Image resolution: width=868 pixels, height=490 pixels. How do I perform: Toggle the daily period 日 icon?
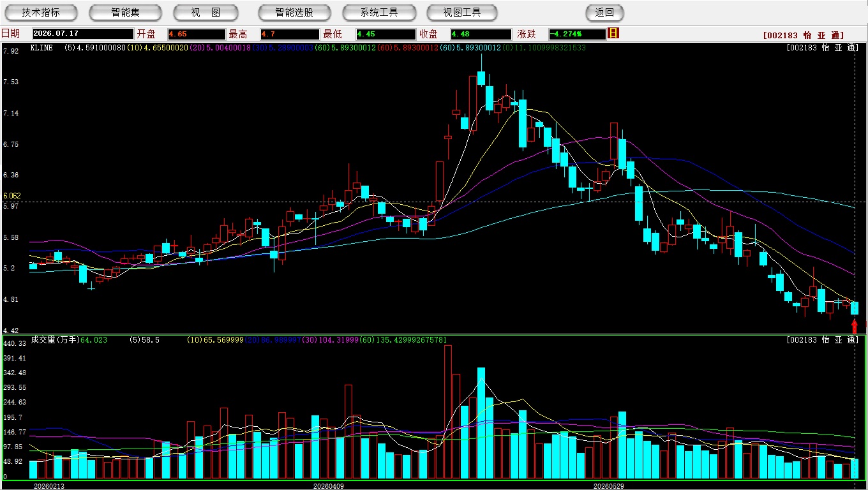(613, 33)
